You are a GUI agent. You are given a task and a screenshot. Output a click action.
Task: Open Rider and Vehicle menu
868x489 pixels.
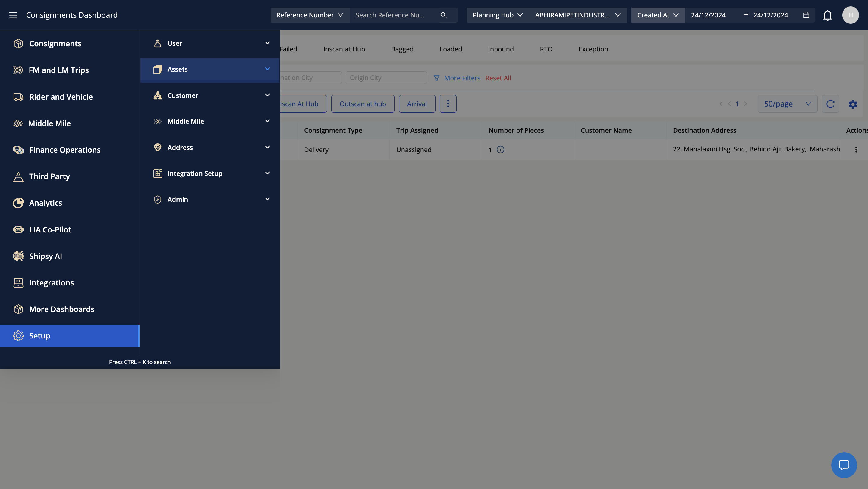click(70, 97)
